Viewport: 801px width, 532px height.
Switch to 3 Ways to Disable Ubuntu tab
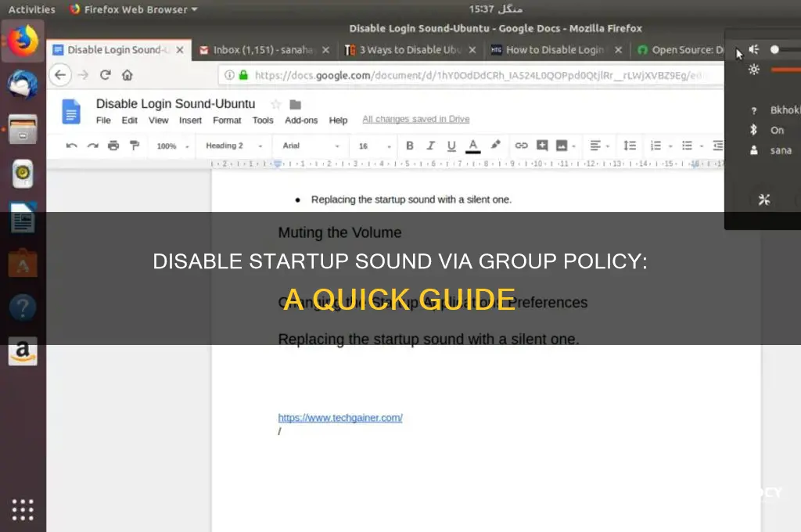(x=410, y=50)
